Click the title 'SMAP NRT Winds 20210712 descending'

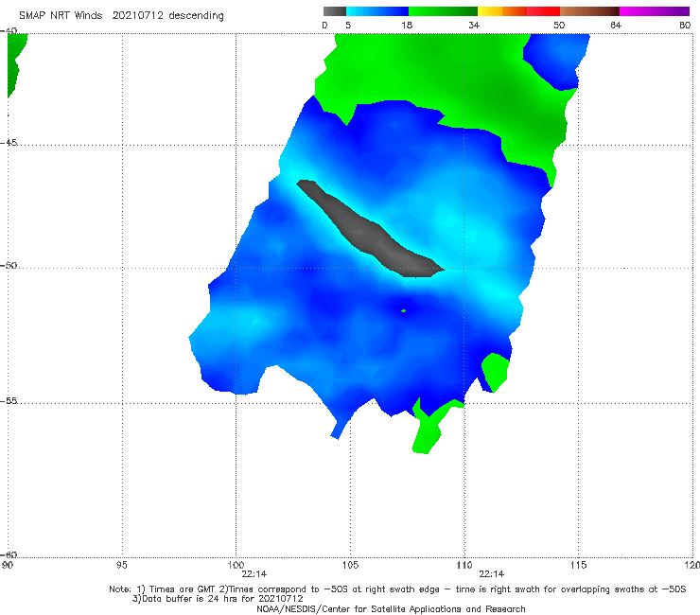(121, 16)
